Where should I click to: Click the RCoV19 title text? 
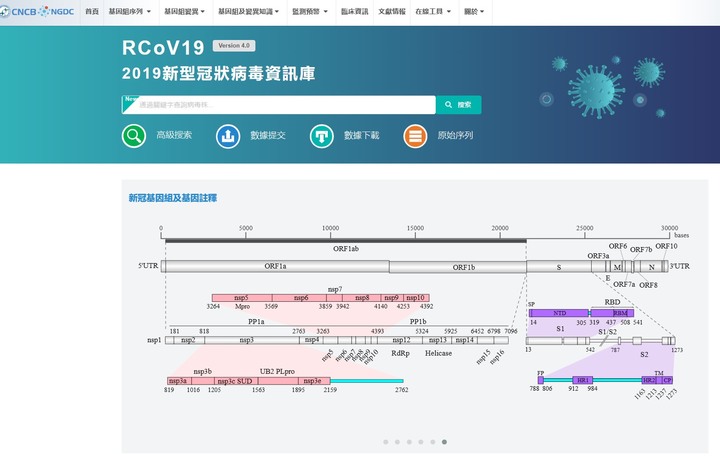pyautogui.click(x=163, y=48)
